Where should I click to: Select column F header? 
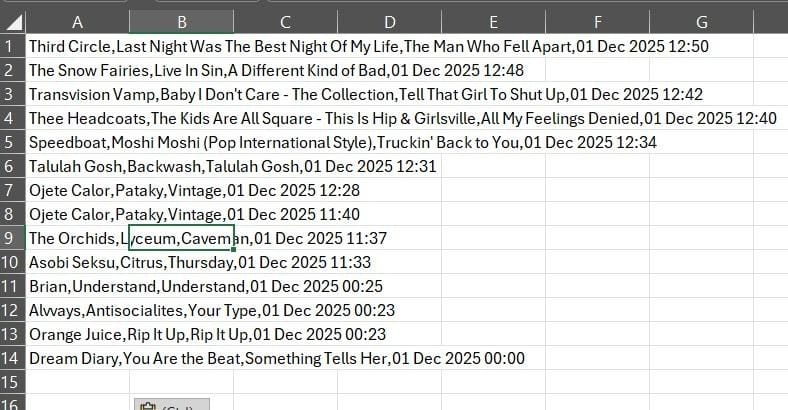click(x=597, y=21)
